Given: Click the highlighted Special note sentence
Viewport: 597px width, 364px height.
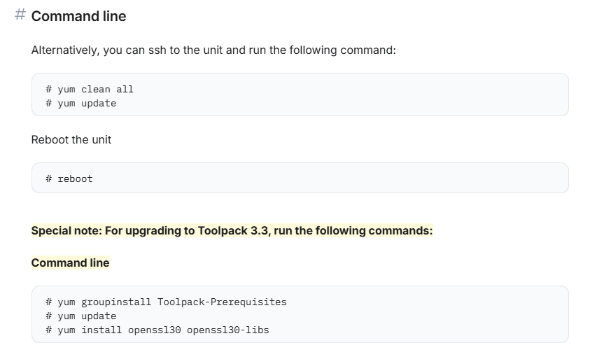Looking at the screenshot, I should click(x=232, y=230).
